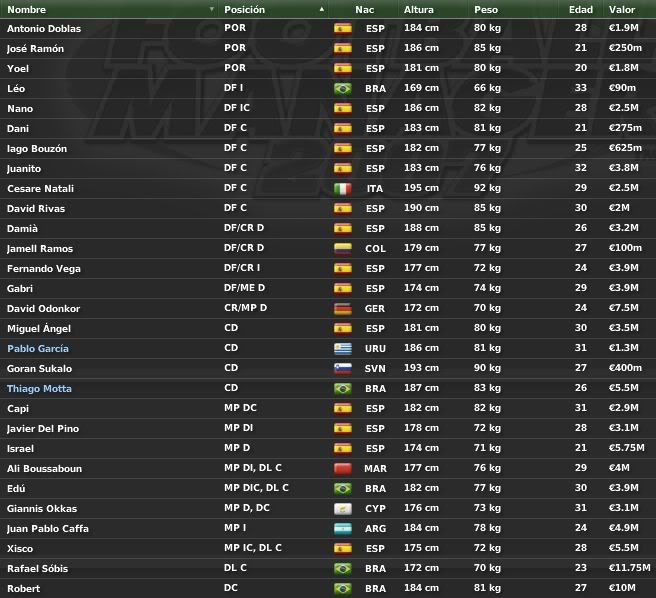Screen dimensions: 656x598
Task: Click Cyprus flag in Giannis Okkas row
Action: 343,508
